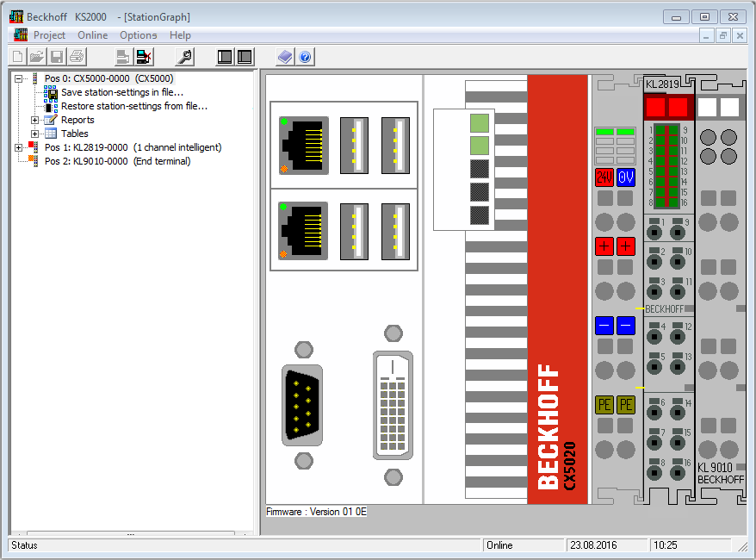Click the Pos 2 KL9010 terminal icon
This screenshot has height=560, width=756.
34,160
